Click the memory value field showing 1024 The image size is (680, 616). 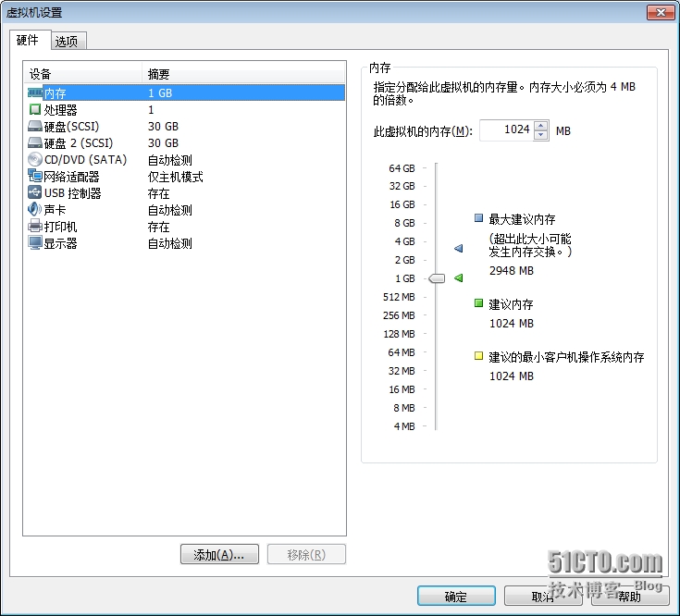click(507, 129)
